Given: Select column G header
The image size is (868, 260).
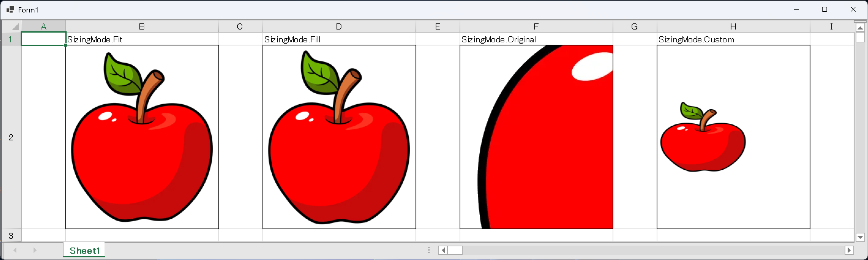Looking at the screenshot, I should [635, 26].
